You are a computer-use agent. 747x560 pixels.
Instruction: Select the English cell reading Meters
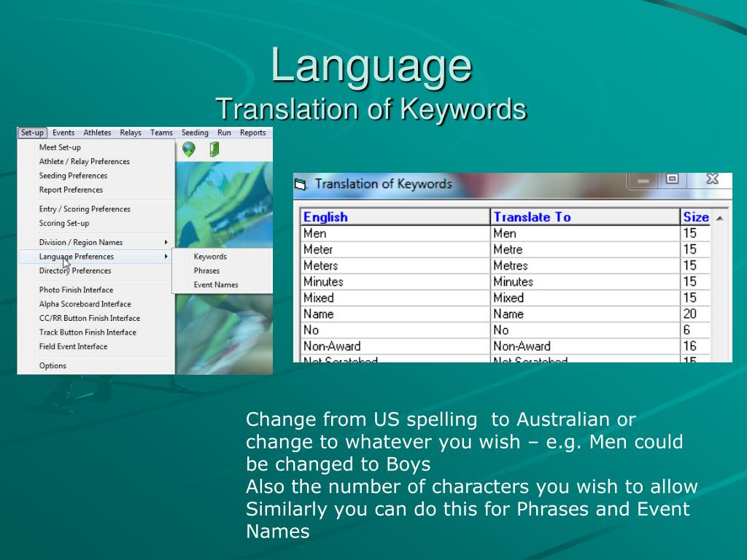pos(395,265)
